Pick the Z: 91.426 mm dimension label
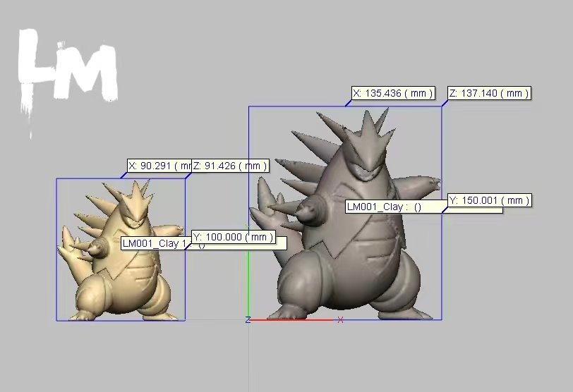This screenshot has height=392, width=573. [x=231, y=166]
